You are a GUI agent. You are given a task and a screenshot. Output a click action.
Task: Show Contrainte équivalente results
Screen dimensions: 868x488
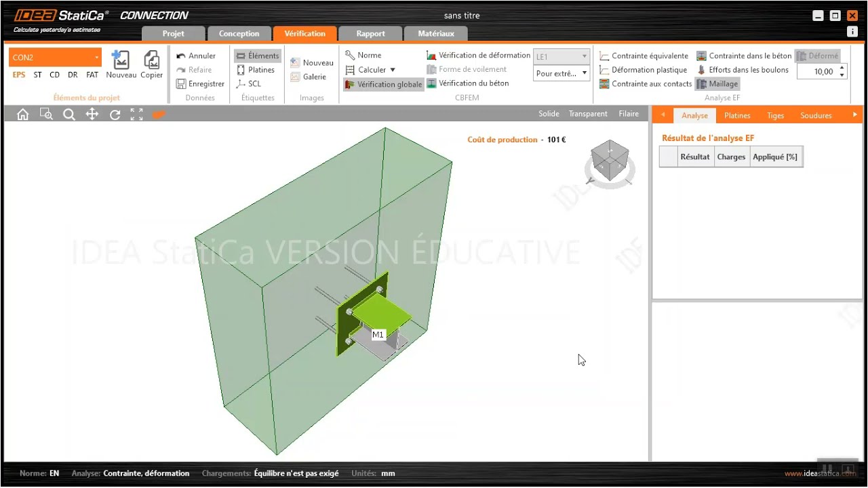pos(644,56)
